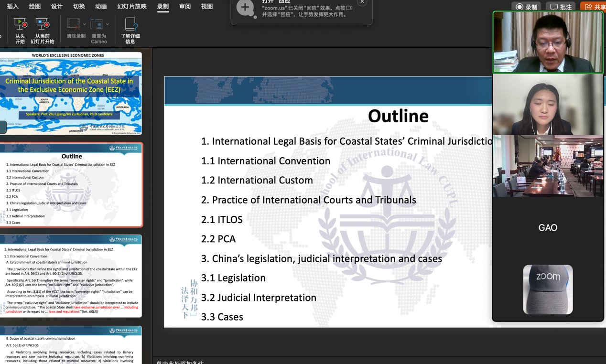Dismiss the zoom.us notification popup
606x364 pixels.
[x=362, y=2]
